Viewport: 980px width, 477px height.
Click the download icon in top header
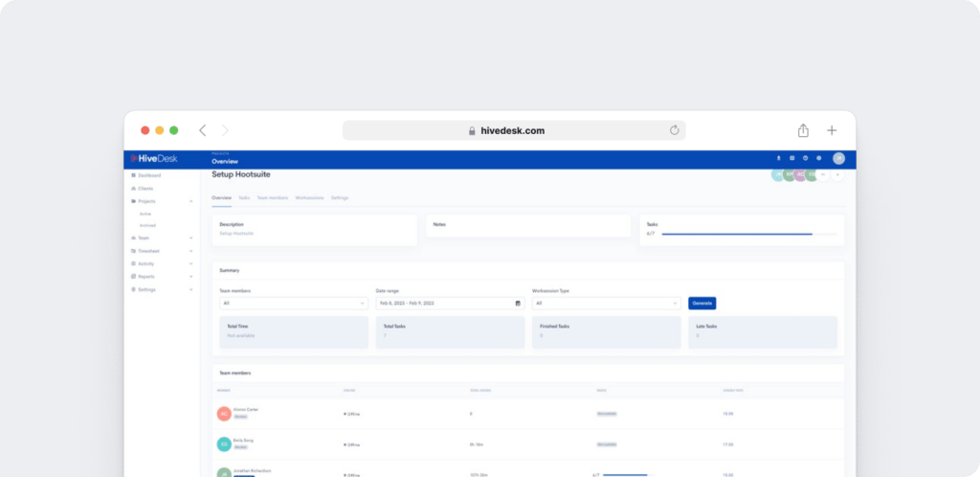coord(778,158)
